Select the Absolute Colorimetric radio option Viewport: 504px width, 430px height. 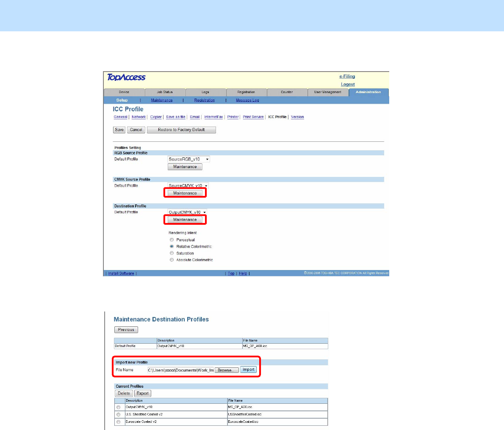pyautogui.click(x=172, y=260)
